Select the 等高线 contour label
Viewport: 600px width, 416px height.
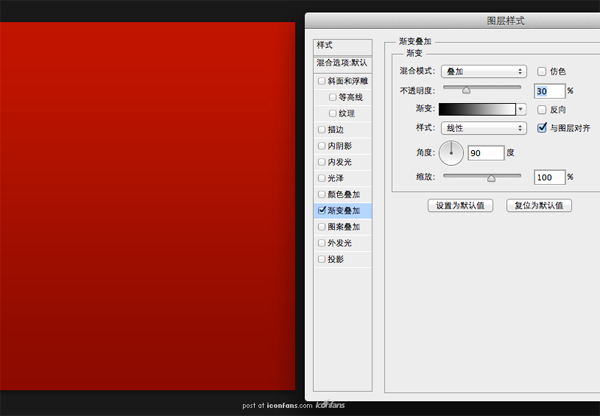[x=351, y=98]
